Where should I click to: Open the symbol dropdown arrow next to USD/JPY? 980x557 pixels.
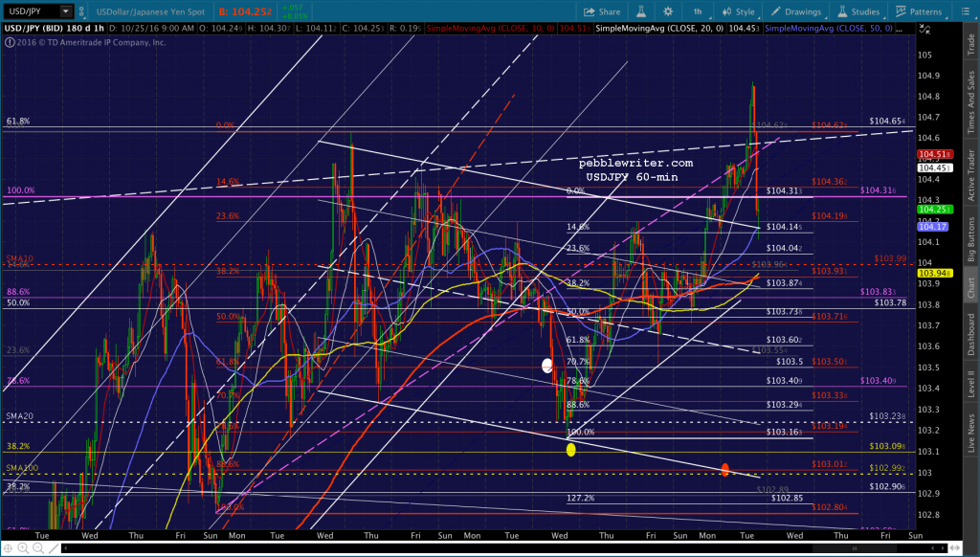pos(66,11)
